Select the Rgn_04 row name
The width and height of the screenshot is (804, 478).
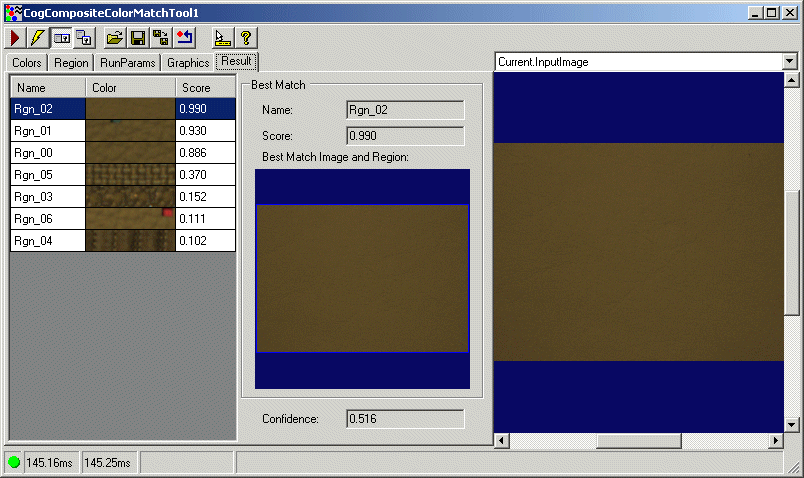point(48,241)
